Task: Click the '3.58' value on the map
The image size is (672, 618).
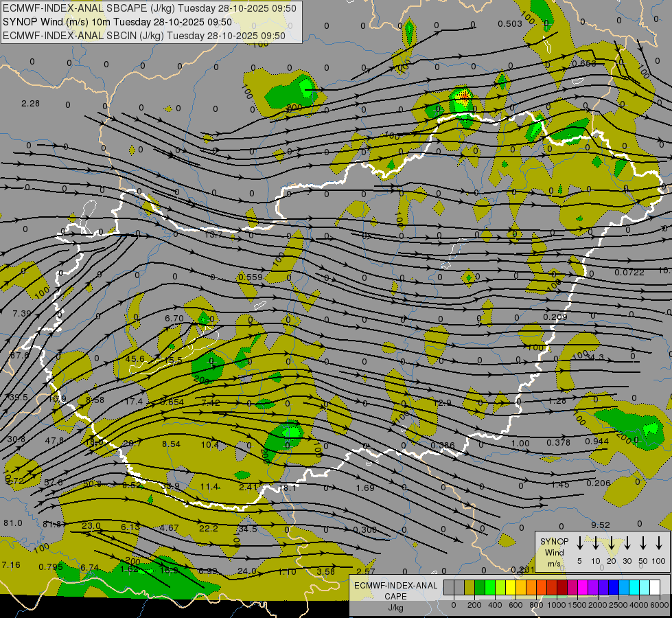Action: (326, 571)
